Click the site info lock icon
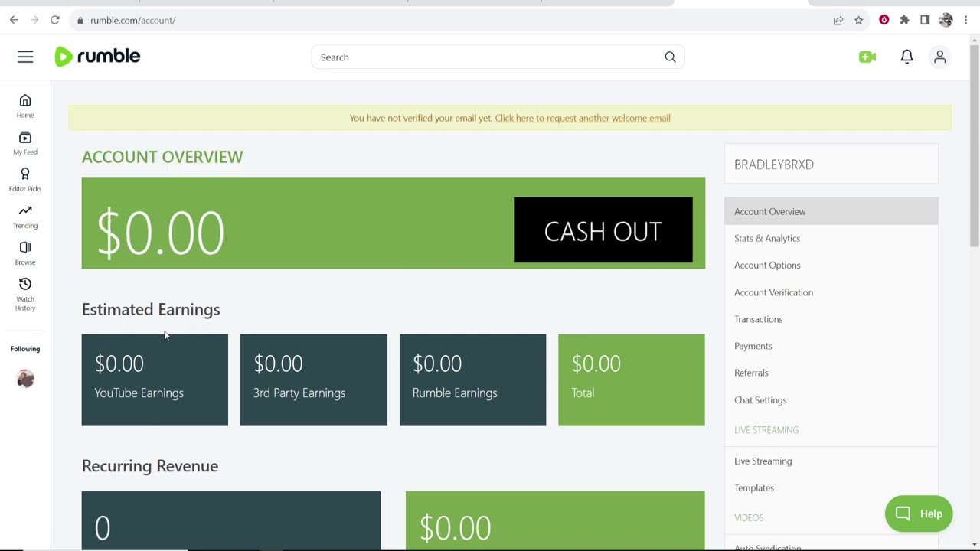 click(80, 21)
